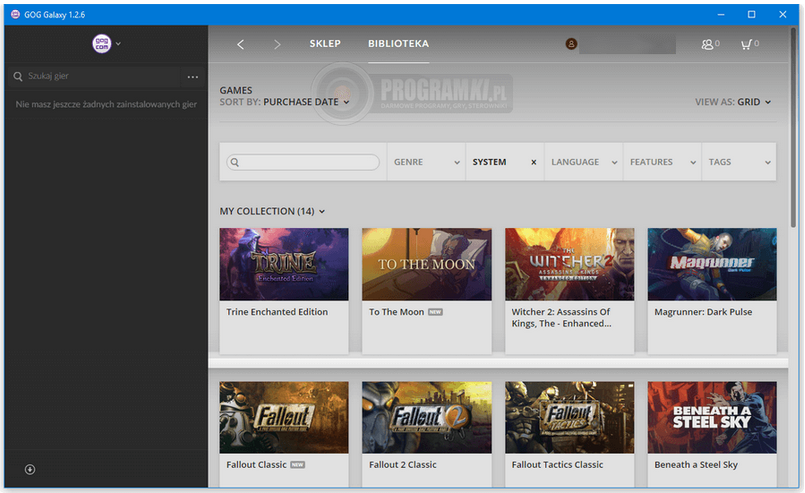Open SORT BY: PURCHASE DATE dropdown
This screenshot has width=805, height=493.
284,102
